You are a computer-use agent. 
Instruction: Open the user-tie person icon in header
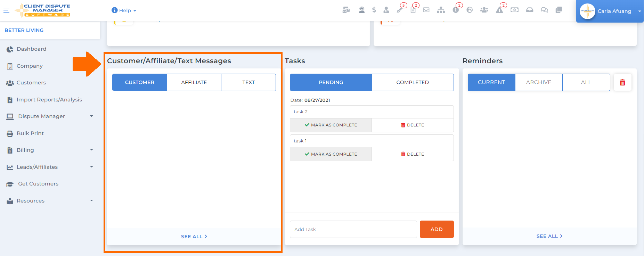point(386,10)
